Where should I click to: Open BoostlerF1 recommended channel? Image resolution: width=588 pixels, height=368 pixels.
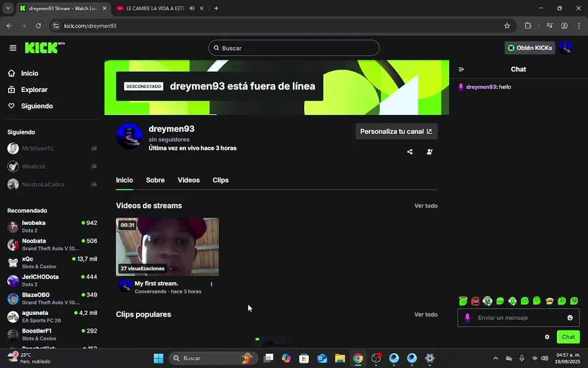tap(52, 335)
